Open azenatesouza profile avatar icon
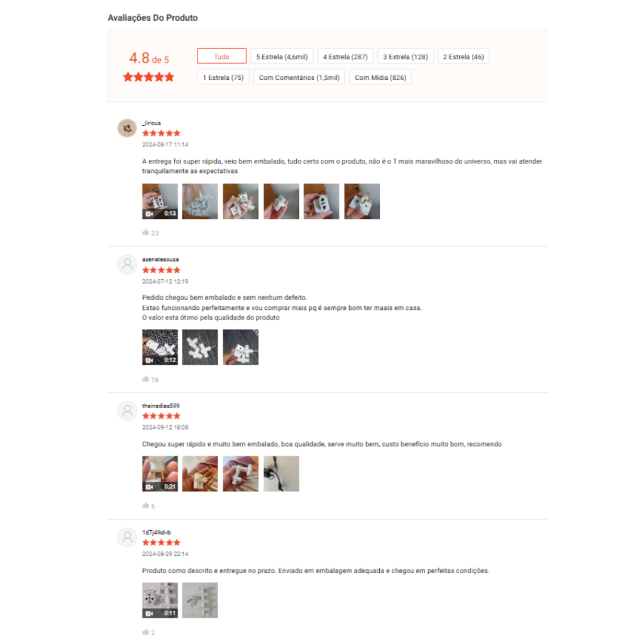644x644 pixels. 127,265
